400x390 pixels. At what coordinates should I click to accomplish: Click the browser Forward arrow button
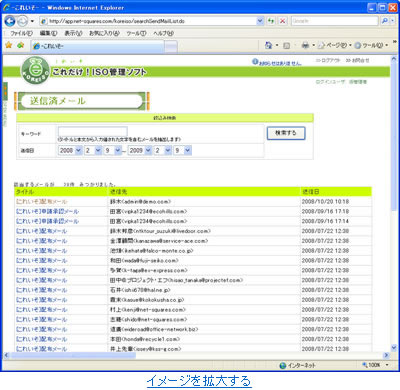point(22,21)
